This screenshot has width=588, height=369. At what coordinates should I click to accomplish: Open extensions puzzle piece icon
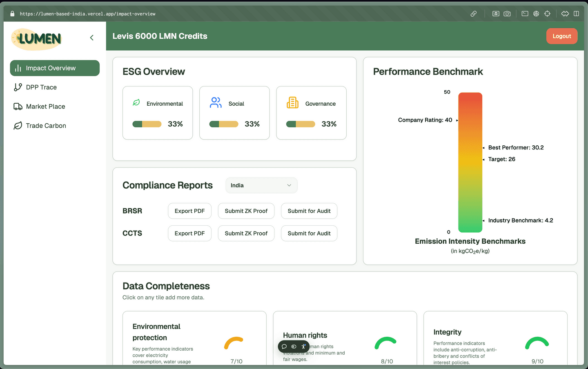point(565,13)
